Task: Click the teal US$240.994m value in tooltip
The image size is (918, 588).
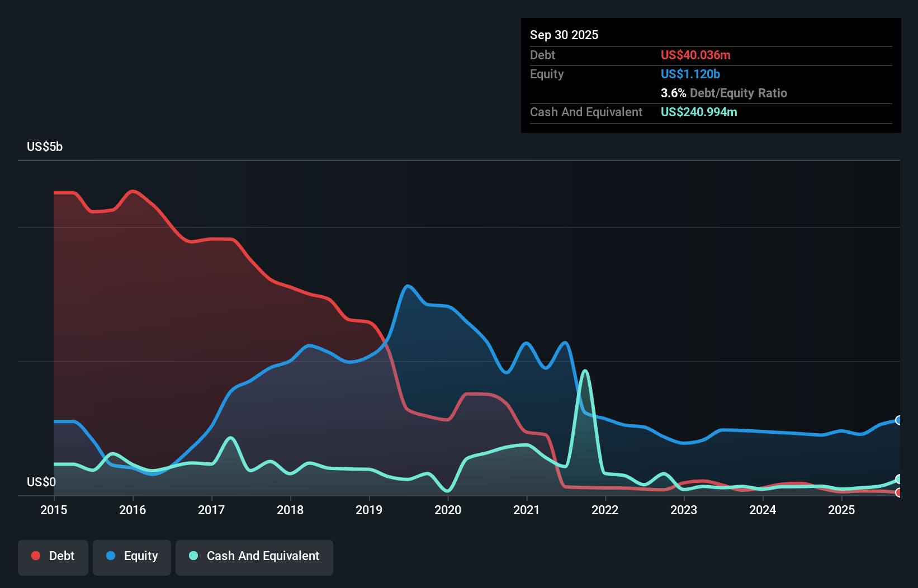Action: coord(699,112)
